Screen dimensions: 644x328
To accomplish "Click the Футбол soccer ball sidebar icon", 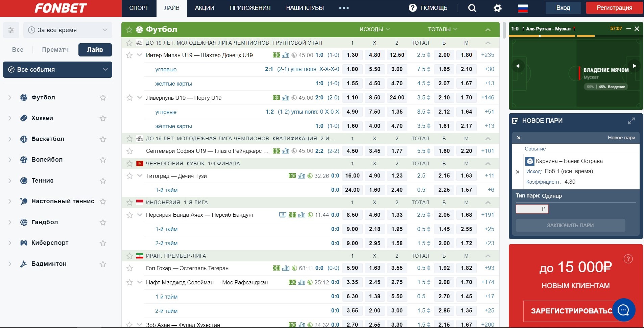I will pyautogui.click(x=24, y=97).
